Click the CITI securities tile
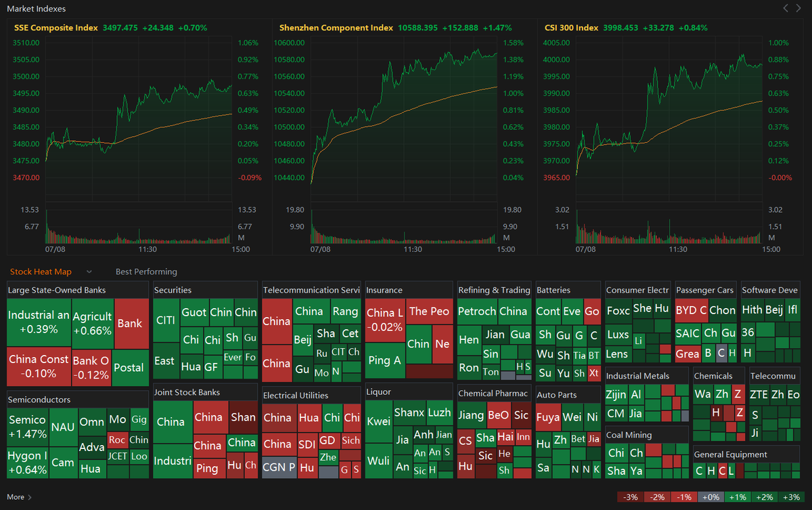812x510 pixels. click(x=166, y=320)
